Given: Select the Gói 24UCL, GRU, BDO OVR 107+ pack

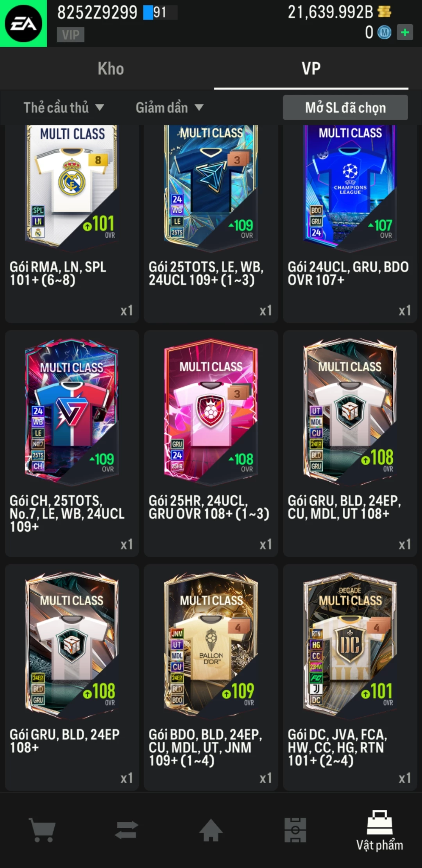Looking at the screenshot, I should tap(350, 224).
